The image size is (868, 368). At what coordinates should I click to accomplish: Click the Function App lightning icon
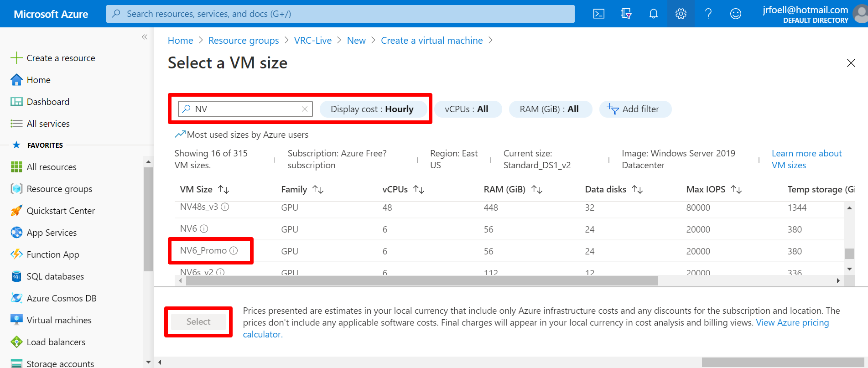point(16,254)
